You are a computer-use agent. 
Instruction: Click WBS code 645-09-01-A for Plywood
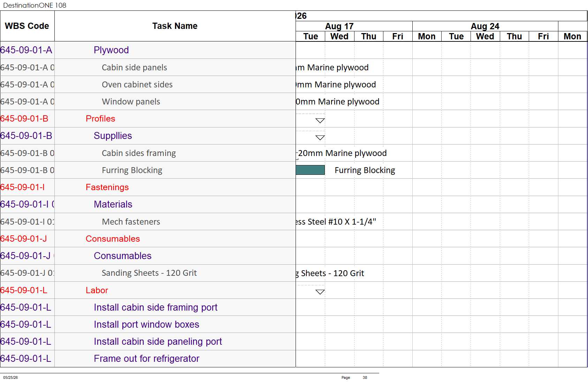[x=26, y=50]
